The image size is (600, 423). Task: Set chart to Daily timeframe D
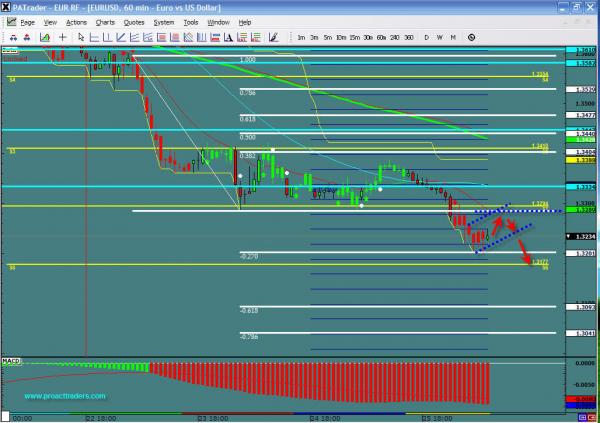427,37
